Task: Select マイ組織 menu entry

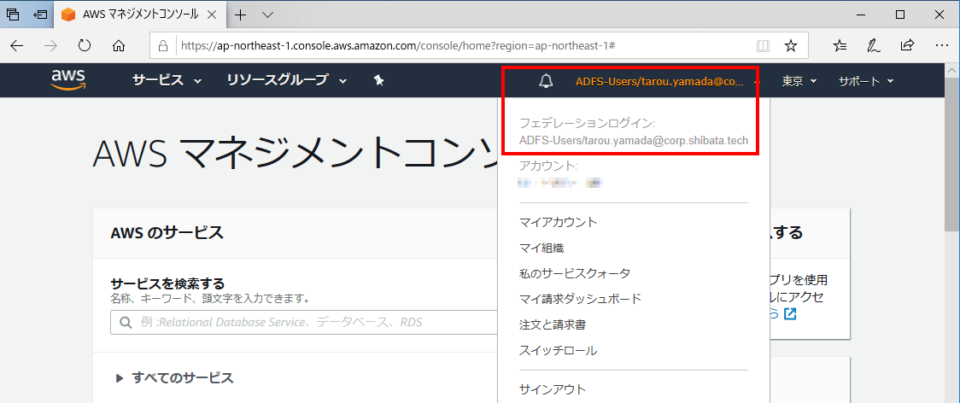Action: tap(541, 248)
